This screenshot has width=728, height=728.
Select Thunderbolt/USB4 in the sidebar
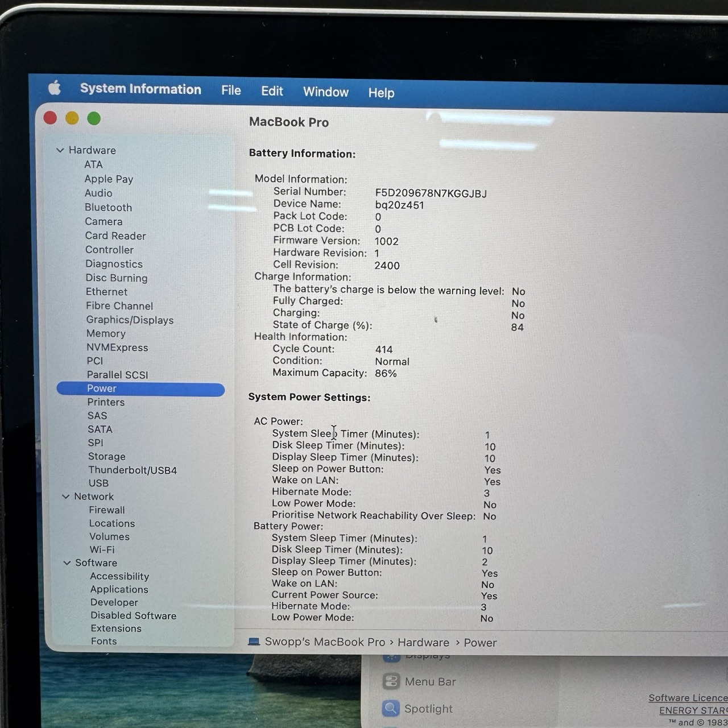point(133,470)
